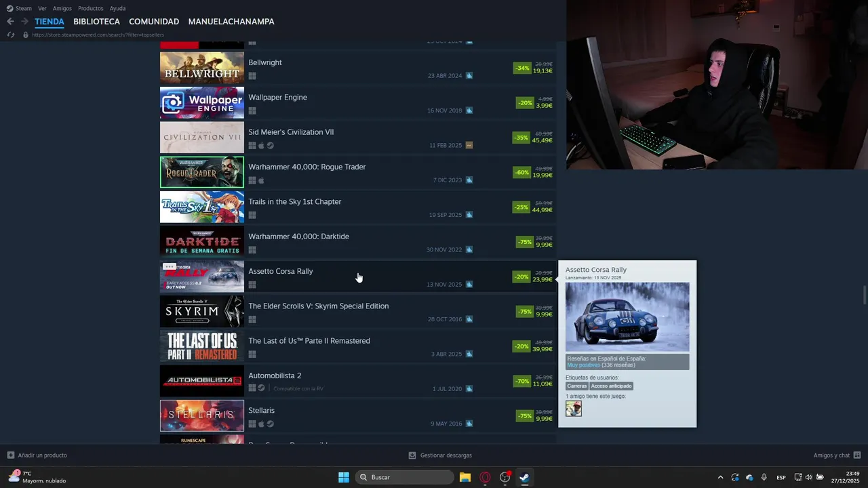This screenshot has width=868, height=488.
Task: Click the Bellwright title
Action: click(265, 62)
